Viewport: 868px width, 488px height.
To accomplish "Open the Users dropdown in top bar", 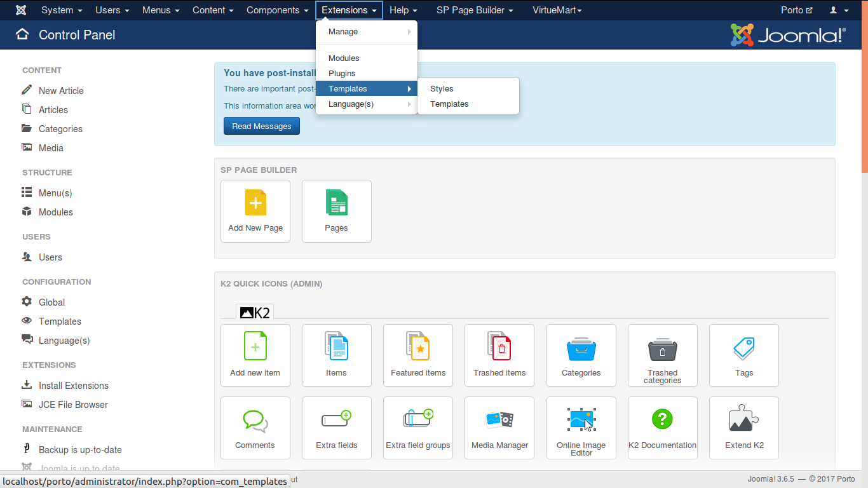I will pos(112,10).
